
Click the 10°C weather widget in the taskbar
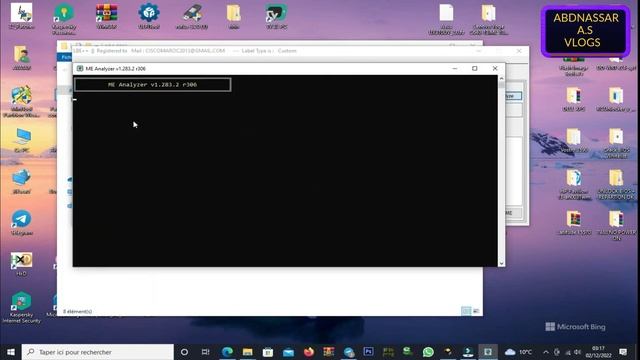point(518,352)
